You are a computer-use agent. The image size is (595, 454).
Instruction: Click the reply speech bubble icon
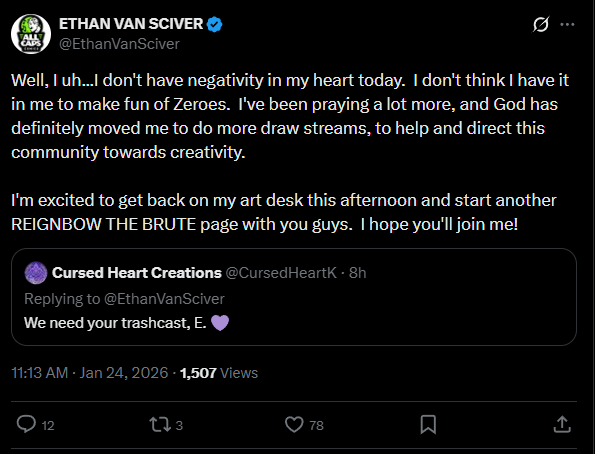click(x=26, y=424)
